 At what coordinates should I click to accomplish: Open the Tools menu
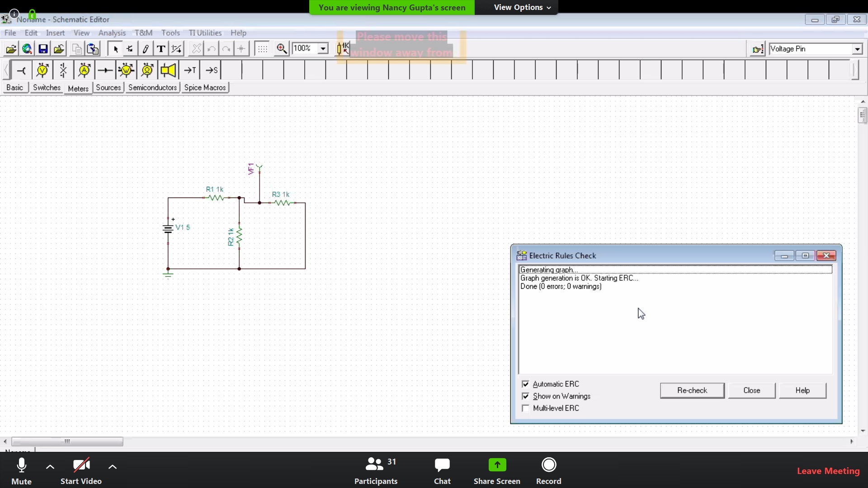tap(170, 33)
